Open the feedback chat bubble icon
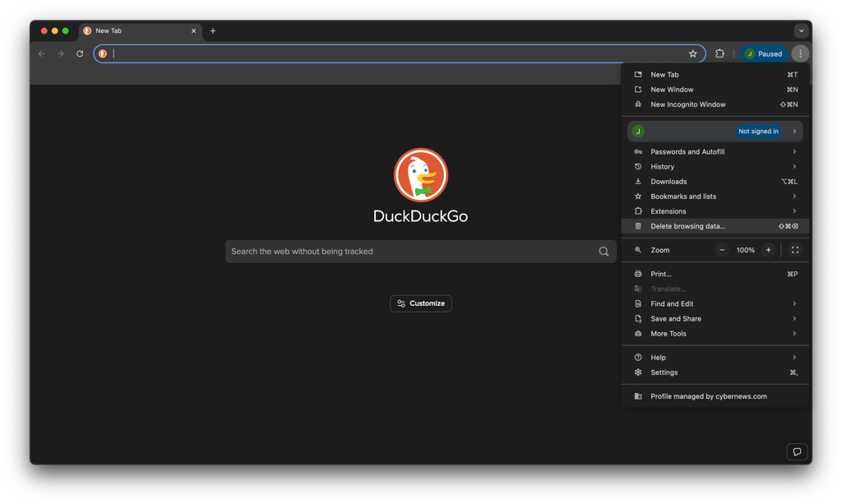The width and height of the screenshot is (842, 504). (797, 452)
